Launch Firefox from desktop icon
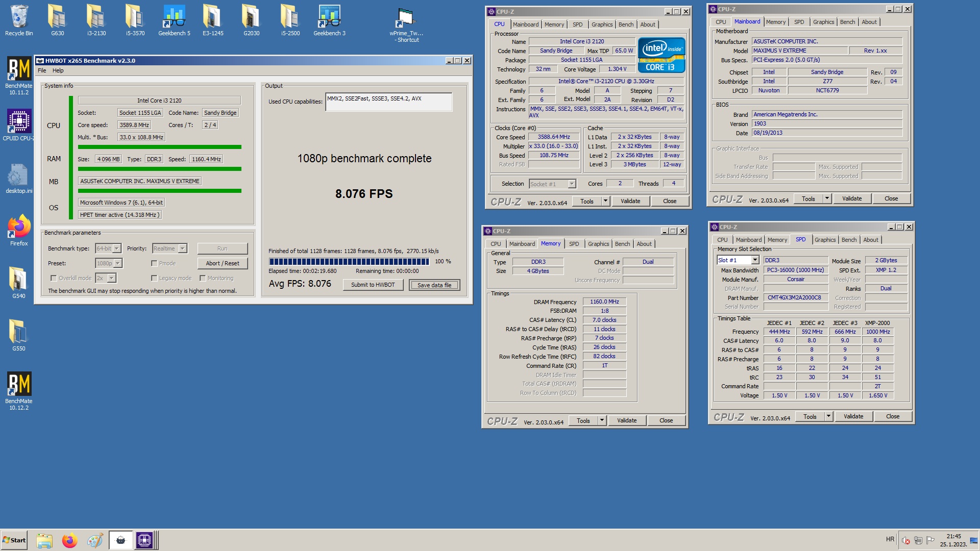980x551 pixels. [19, 231]
